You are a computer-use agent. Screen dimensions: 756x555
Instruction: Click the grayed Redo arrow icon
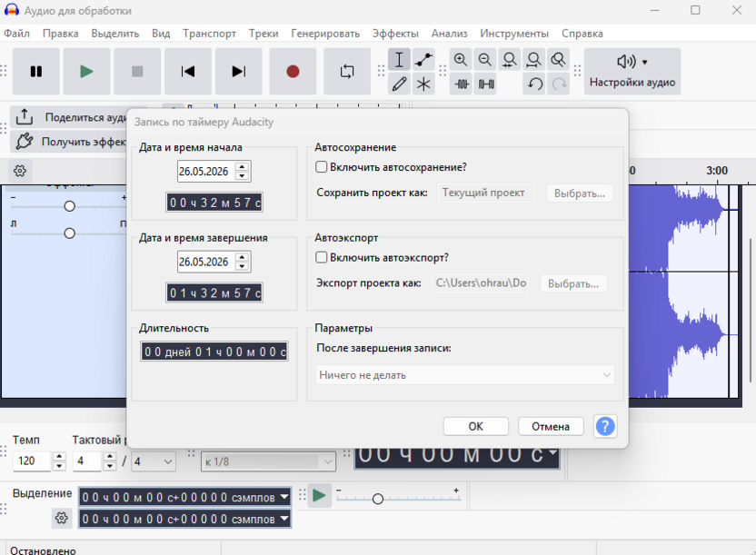pos(560,84)
